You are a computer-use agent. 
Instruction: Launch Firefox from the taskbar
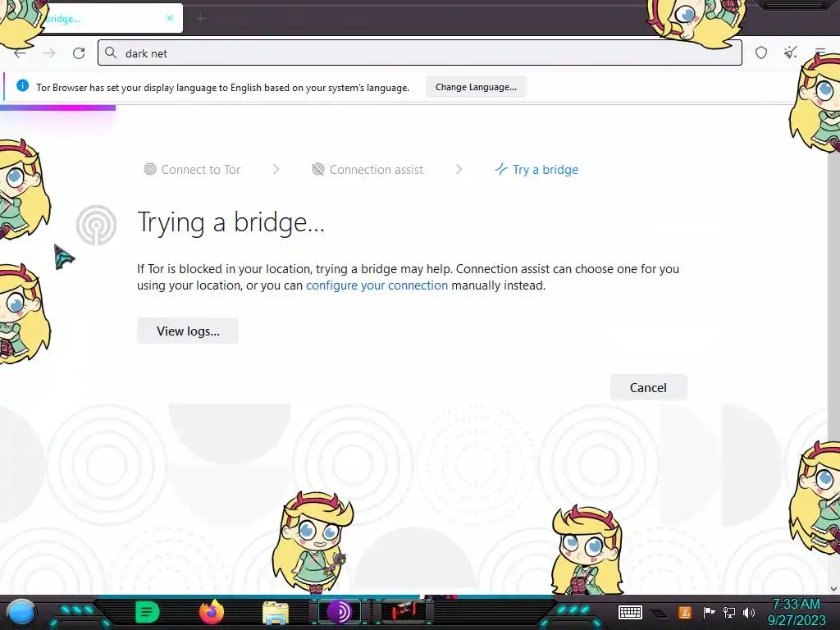coord(211,612)
